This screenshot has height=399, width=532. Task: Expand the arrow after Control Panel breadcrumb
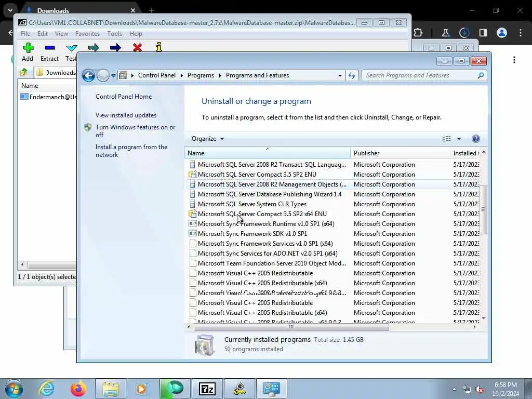tap(181, 75)
